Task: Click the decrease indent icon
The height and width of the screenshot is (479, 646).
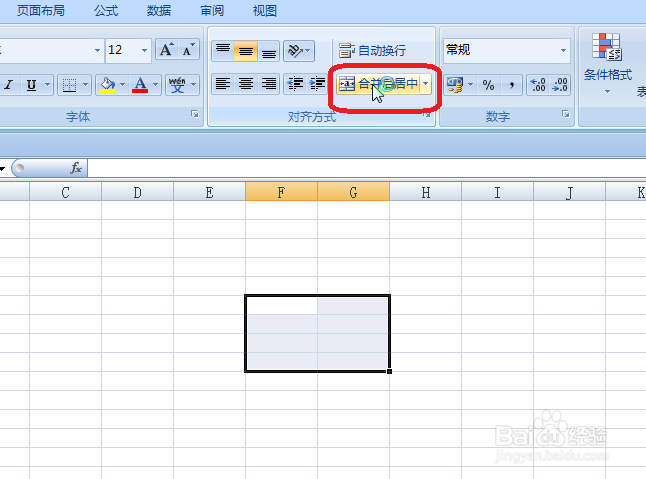Action: pyautogui.click(x=295, y=84)
